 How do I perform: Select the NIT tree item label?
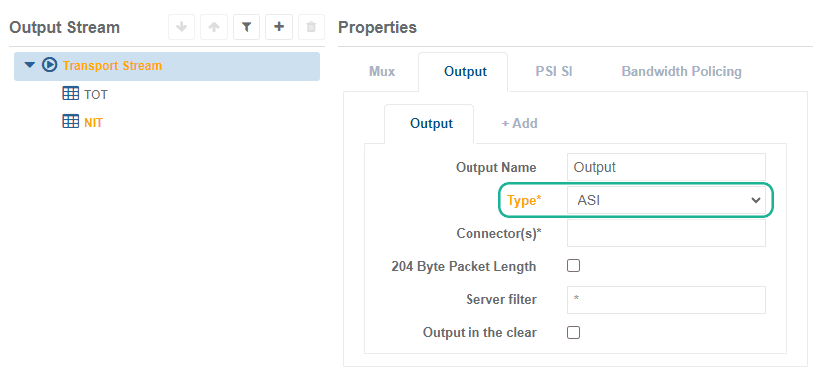point(93,123)
